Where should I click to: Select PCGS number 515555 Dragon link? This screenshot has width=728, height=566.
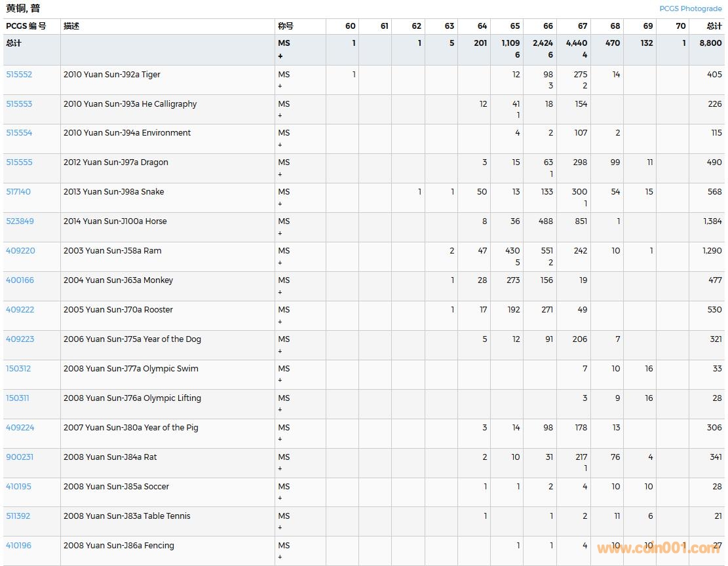click(19, 162)
